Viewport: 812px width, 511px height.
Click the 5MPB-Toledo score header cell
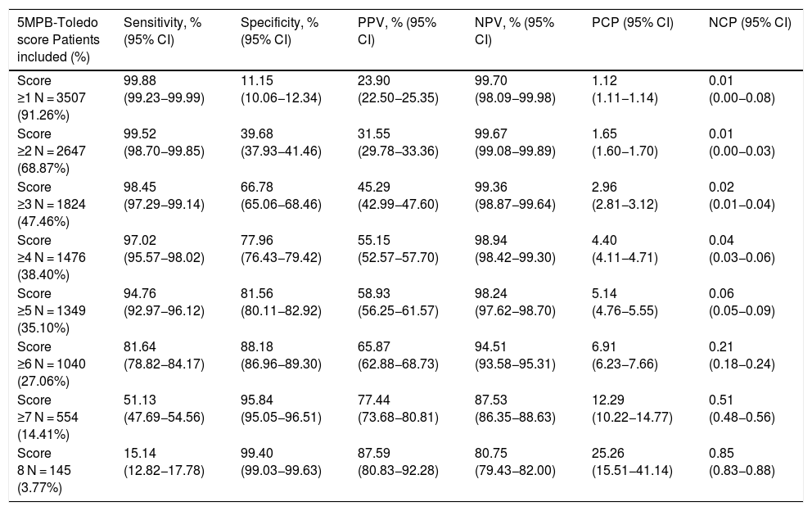click(x=54, y=37)
